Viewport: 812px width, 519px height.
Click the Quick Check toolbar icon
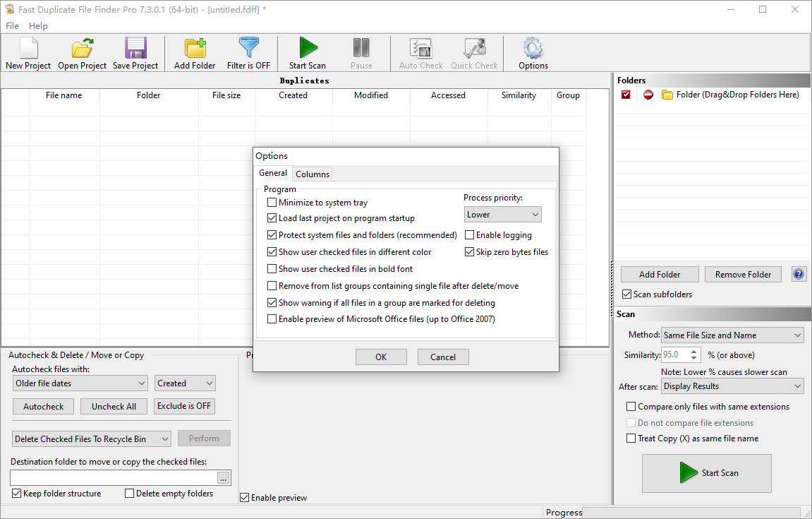click(474, 48)
